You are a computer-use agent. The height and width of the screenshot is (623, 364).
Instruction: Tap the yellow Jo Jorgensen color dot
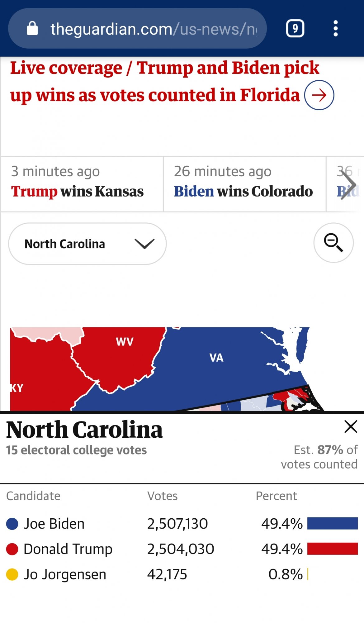pyautogui.click(x=12, y=574)
